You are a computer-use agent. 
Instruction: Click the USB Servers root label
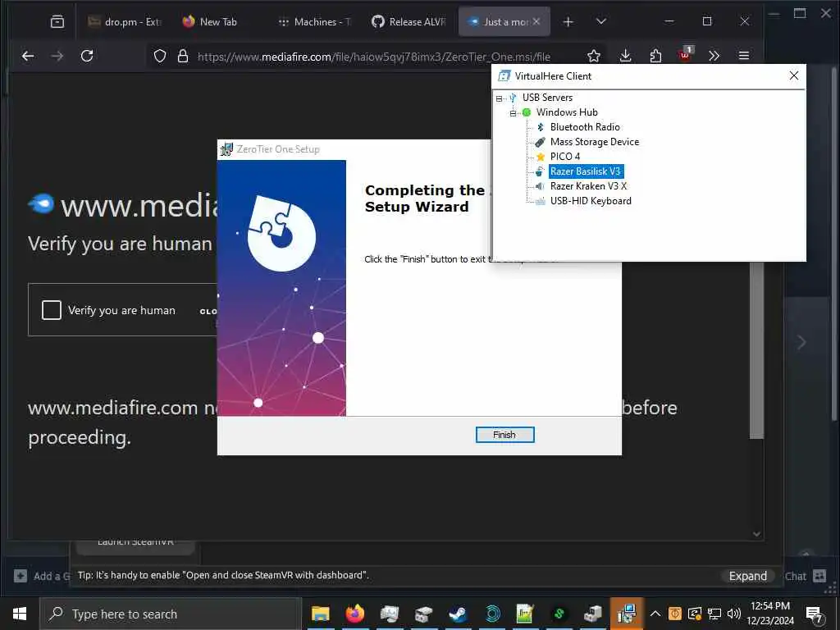coord(547,98)
